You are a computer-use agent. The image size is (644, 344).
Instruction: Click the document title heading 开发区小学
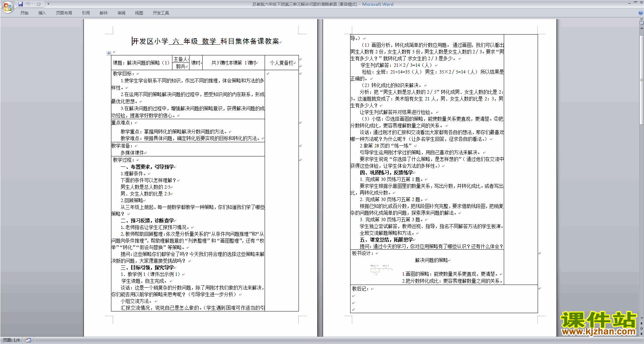click(x=150, y=41)
